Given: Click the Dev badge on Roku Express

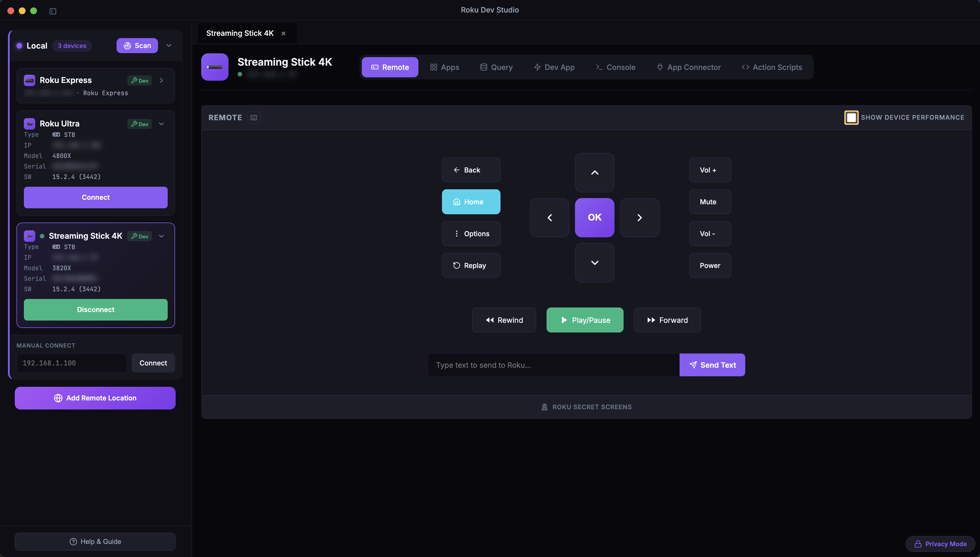Looking at the screenshot, I should pos(140,80).
